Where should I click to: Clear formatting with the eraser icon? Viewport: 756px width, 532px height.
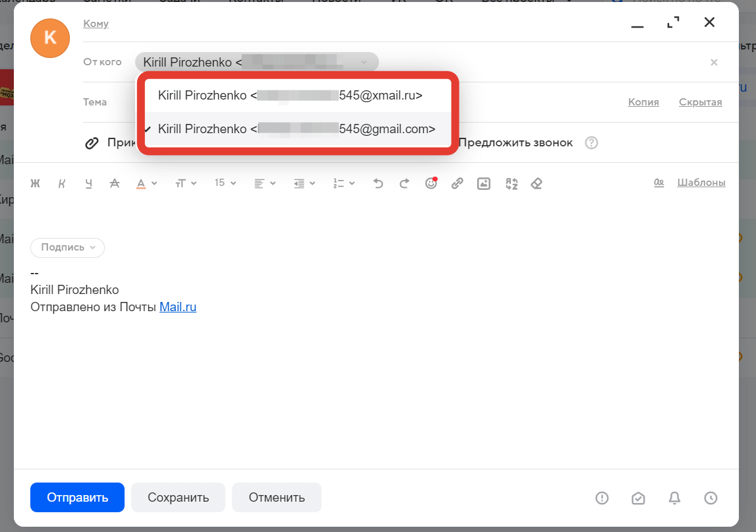pos(537,183)
